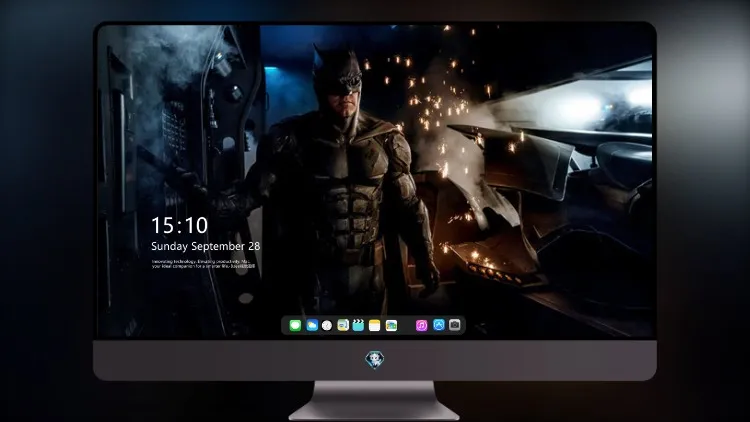This screenshot has height=422, width=750.
Task: Launch the Weather app from the dock
Action: [x=312, y=325]
